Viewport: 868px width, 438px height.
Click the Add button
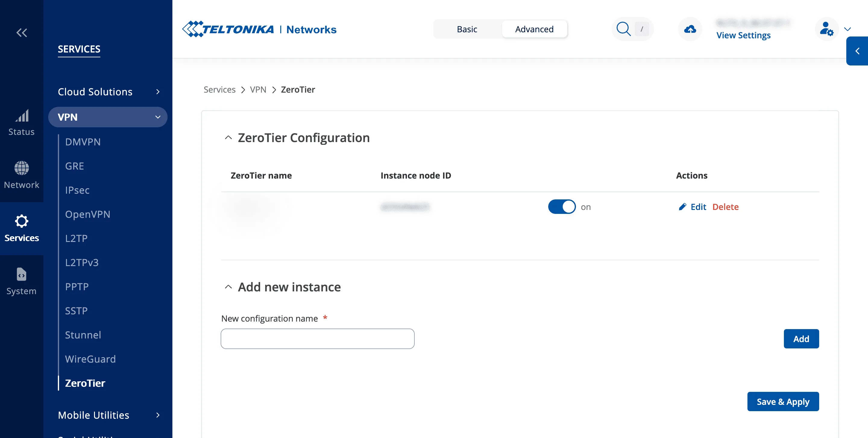coord(801,338)
